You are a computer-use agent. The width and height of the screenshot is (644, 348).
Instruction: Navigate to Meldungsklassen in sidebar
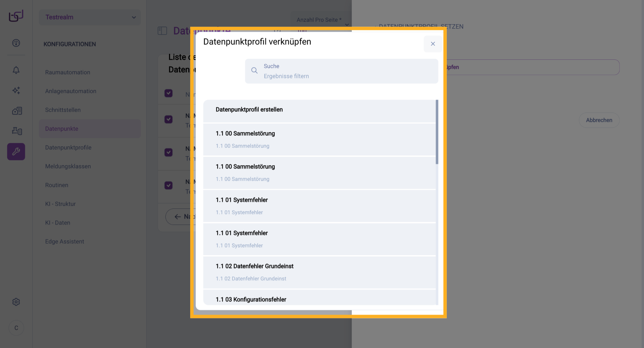click(x=68, y=166)
